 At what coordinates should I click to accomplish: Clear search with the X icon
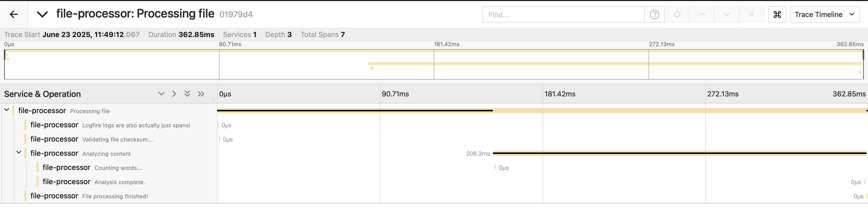752,14
